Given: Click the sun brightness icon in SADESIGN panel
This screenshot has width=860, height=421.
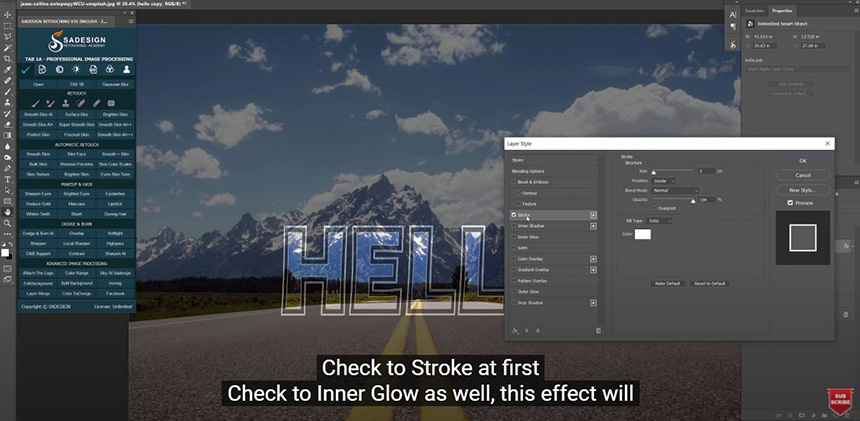Looking at the screenshot, I should pos(76,70).
